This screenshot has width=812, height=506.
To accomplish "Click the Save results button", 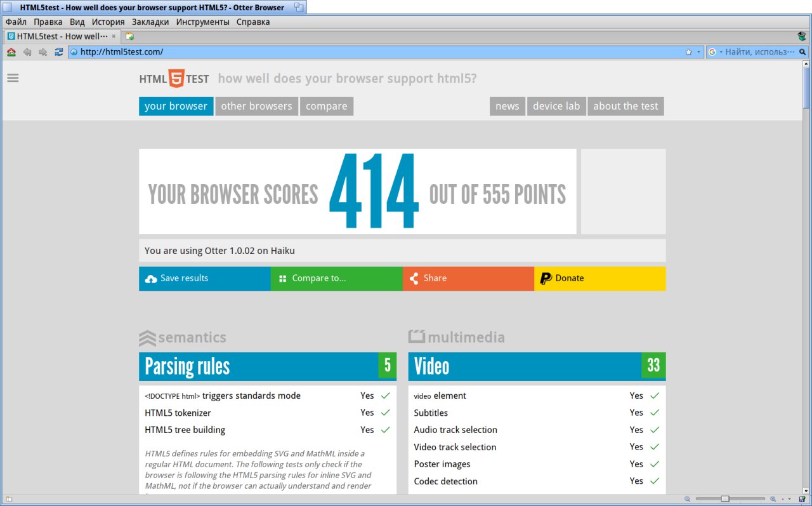I will (x=205, y=278).
